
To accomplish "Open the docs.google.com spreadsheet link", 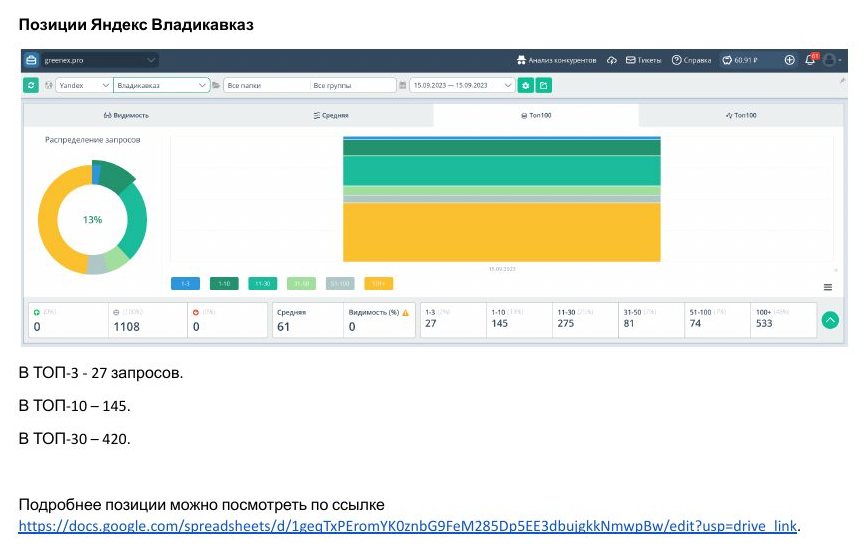I will (408, 526).
